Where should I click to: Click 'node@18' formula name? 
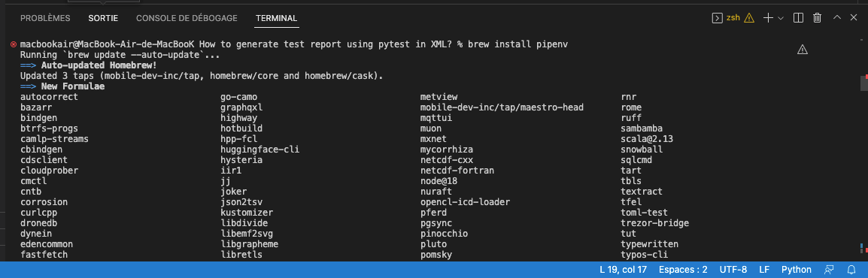click(x=439, y=181)
